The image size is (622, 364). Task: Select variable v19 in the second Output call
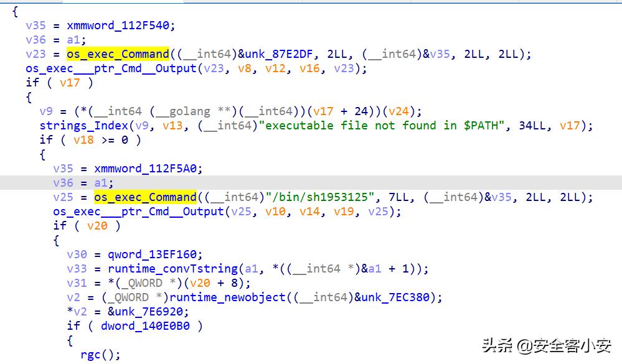click(344, 212)
